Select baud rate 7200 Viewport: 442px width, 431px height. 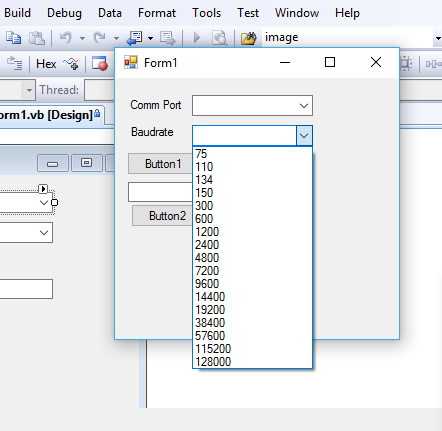253,271
